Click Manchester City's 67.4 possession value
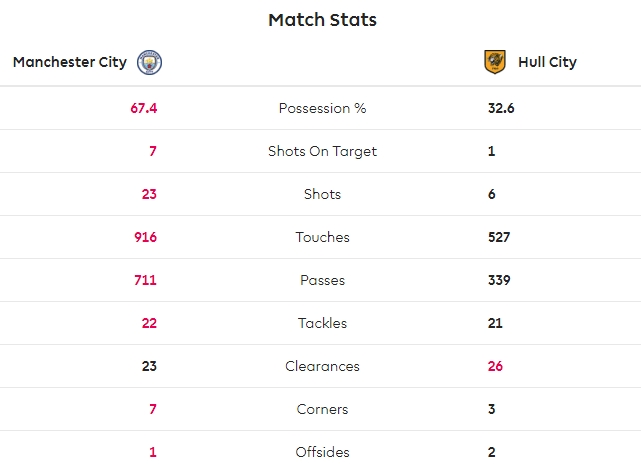This screenshot has width=641, height=472. pos(144,108)
